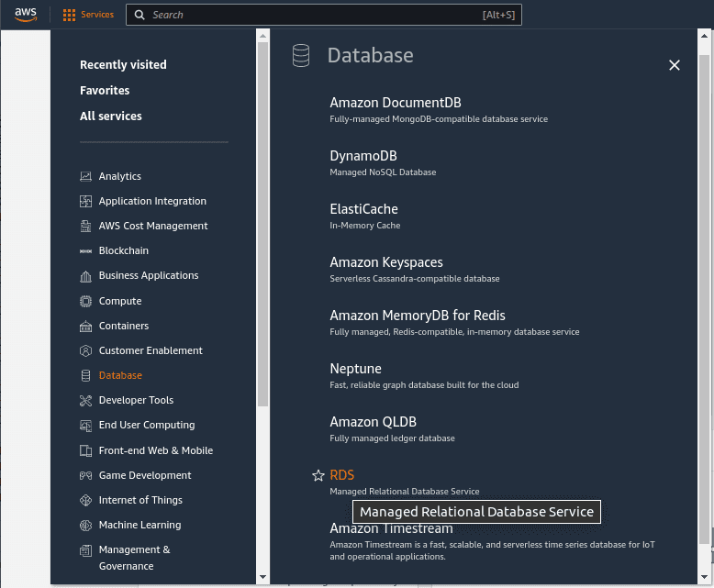Click the Developer Tools icon
Viewport: 714px width, 588px height.
[x=85, y=400]
